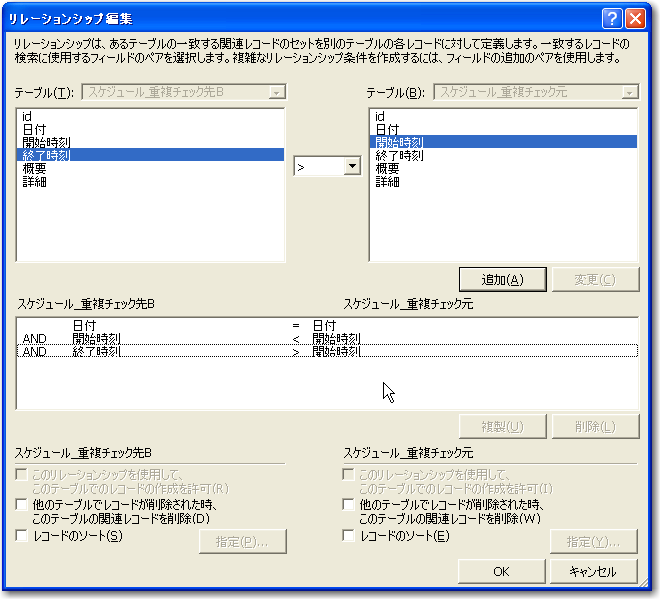Select id field in the right 重複チェック元 field list
Viewport: 660px width, 599px height.
pos(379,117)
